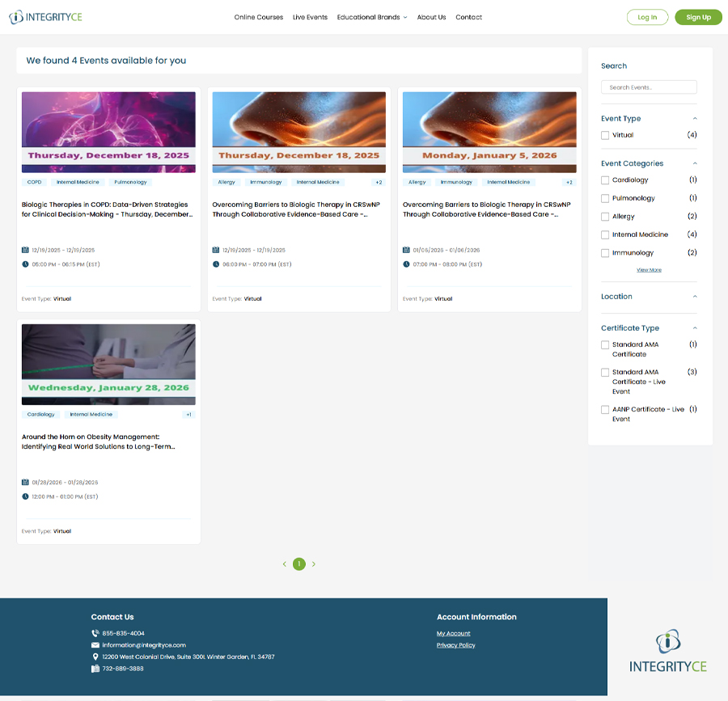
Task: Click the map pin icon by address
Action: 95,657
